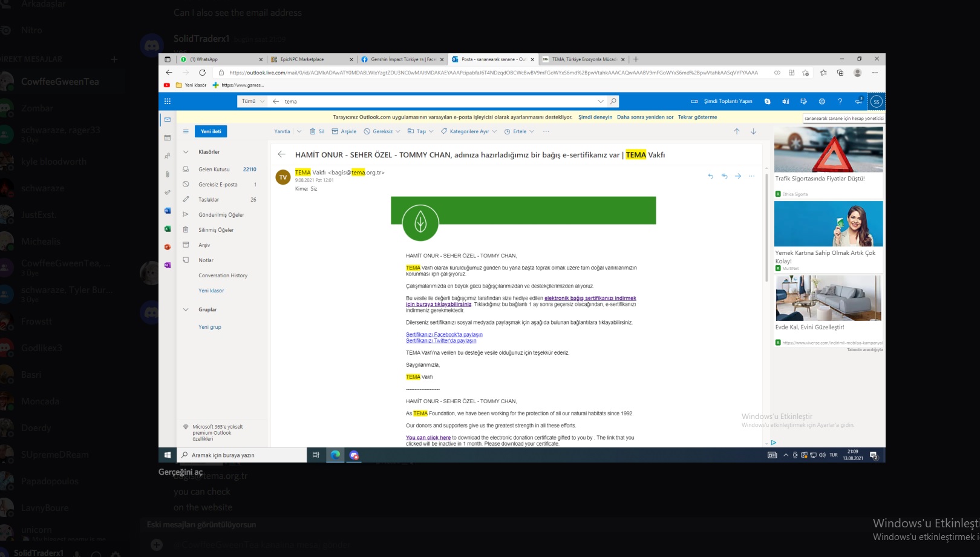The image size is (980, 557).
Task: Open the Kategorilere Ayır dropdown
Action: [494, 131]
